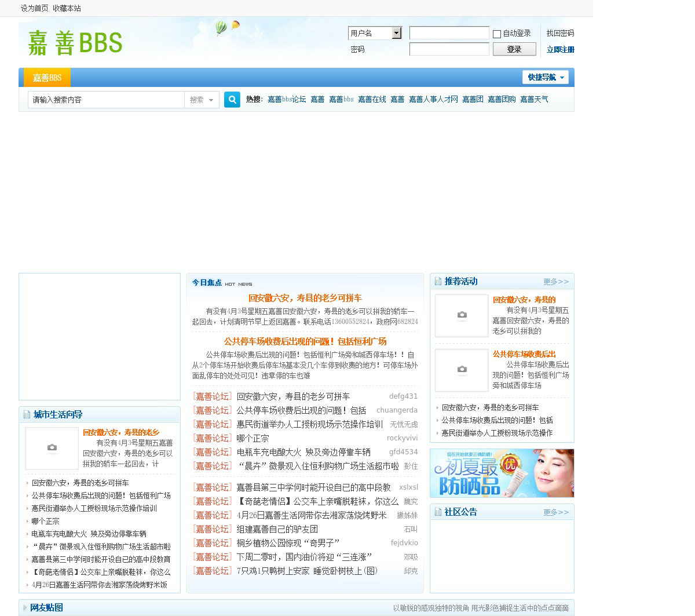Click the 登录 button
Image resolution: width=695 pixels, height=616 pixels.
[514, 49]
